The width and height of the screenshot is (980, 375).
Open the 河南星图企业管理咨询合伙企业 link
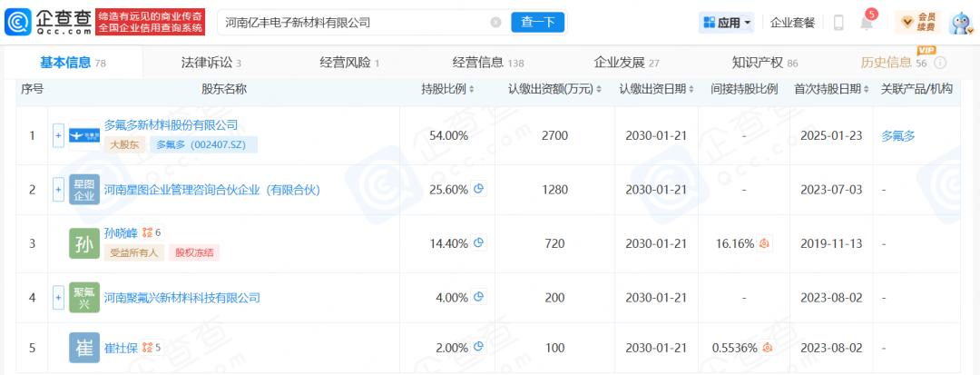click(211, 190)
